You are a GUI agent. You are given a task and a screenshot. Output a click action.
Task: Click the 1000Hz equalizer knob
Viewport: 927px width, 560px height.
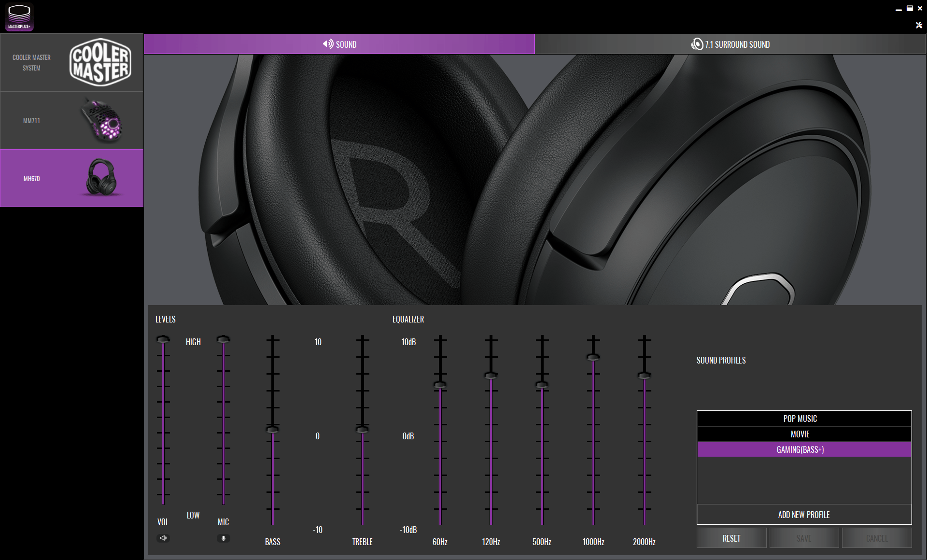(593, 357)
